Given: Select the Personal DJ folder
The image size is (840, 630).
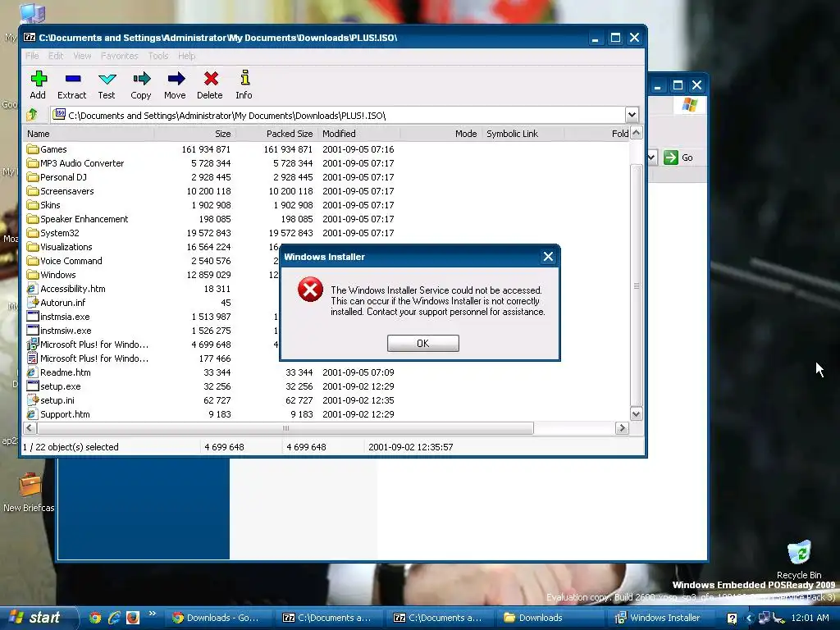Looking at the screenshot, I should [x=57, y=177].
